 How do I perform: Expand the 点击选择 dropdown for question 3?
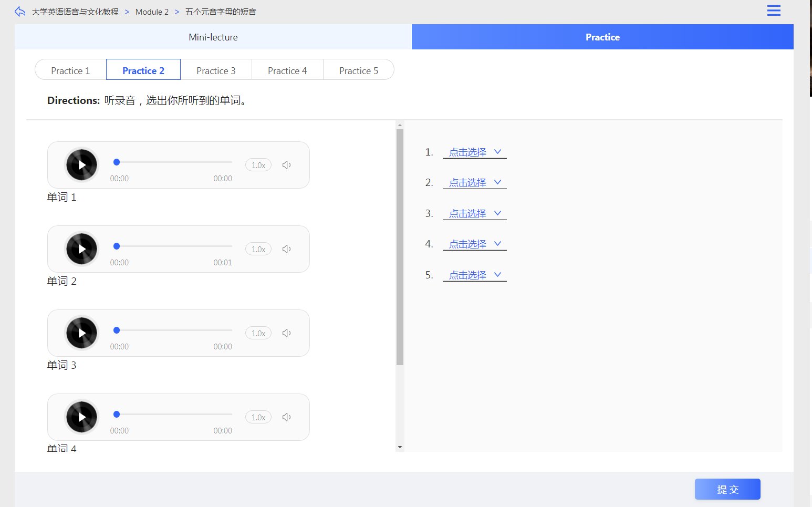474,214
